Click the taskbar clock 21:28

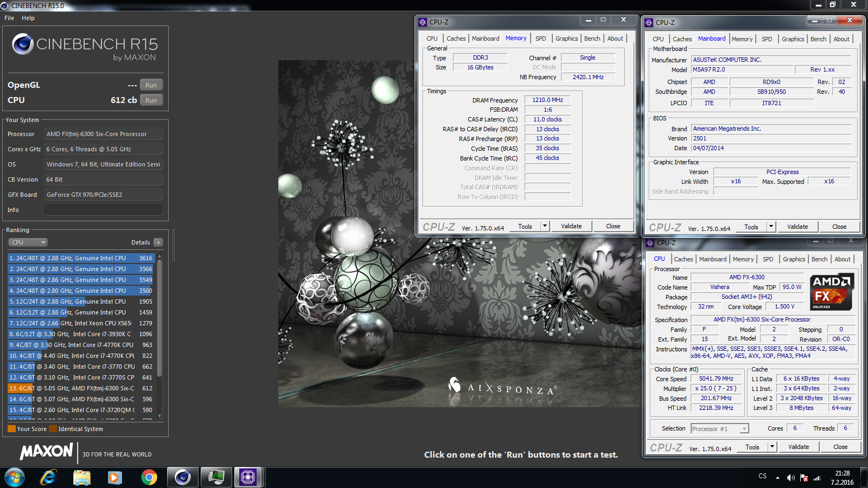click(x=843, y=478)
